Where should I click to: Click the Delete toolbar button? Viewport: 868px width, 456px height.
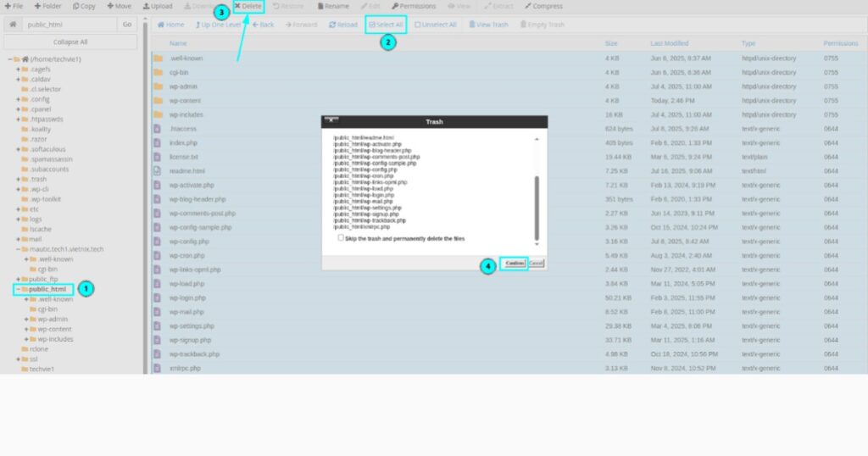[248, 6]
